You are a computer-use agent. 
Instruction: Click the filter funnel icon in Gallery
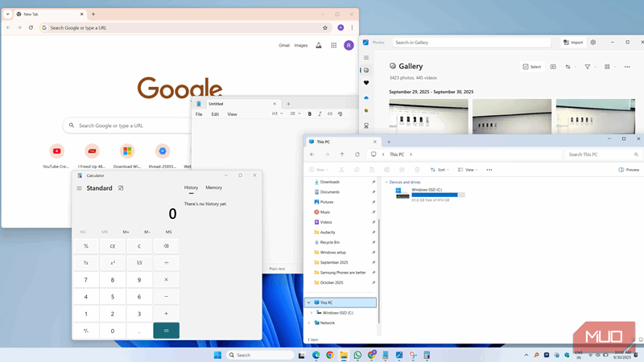click(588, 67)
